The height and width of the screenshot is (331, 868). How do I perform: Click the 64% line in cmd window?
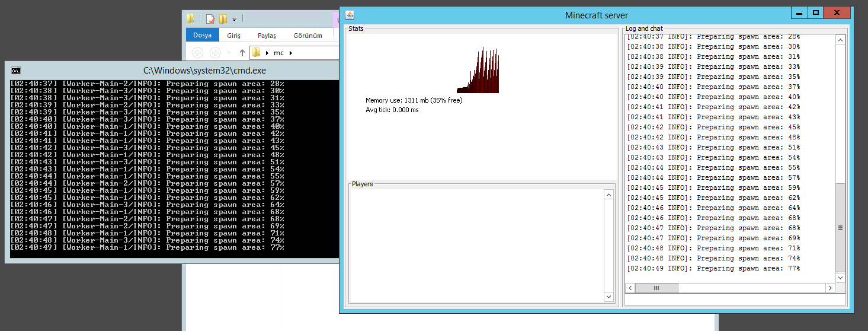(148, 205)
